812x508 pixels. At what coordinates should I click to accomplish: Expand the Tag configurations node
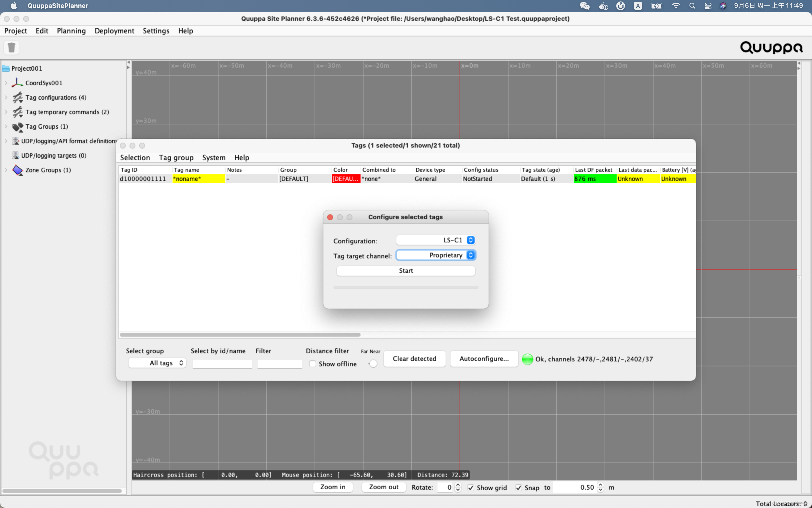[6, 97]
